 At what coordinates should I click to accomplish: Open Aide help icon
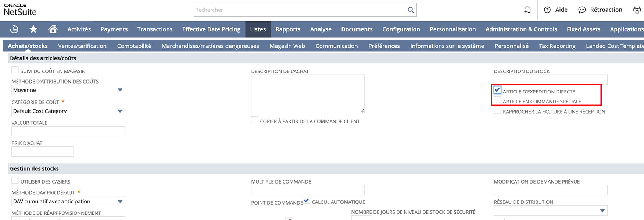[x=547, y=10]
